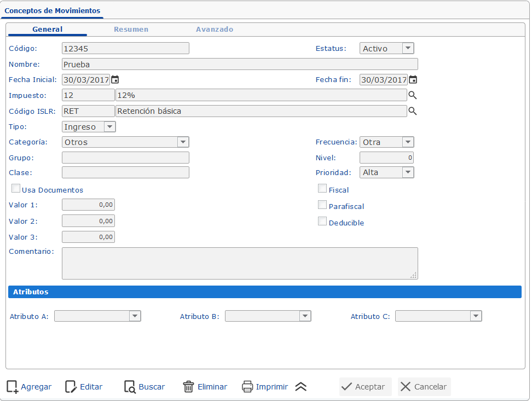Screen dimensions: 532x401
Task: Click the Eliminar trash icon
Action: [x=188, y=387]
